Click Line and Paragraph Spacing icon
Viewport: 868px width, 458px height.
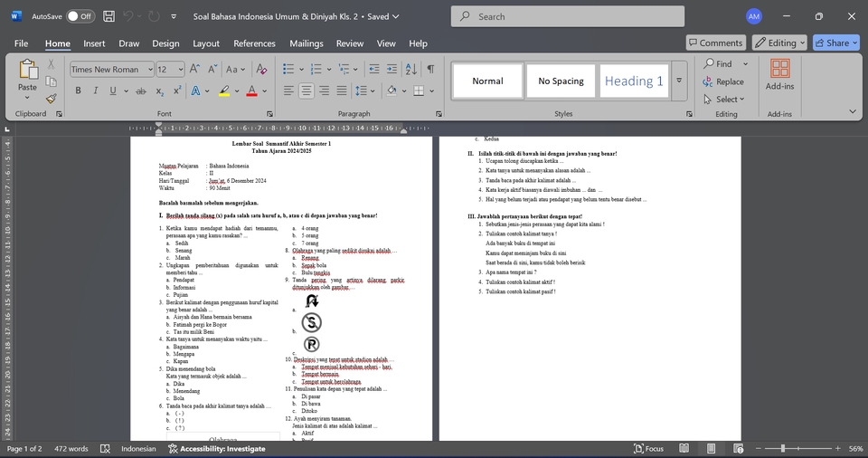tap(361, 91)
